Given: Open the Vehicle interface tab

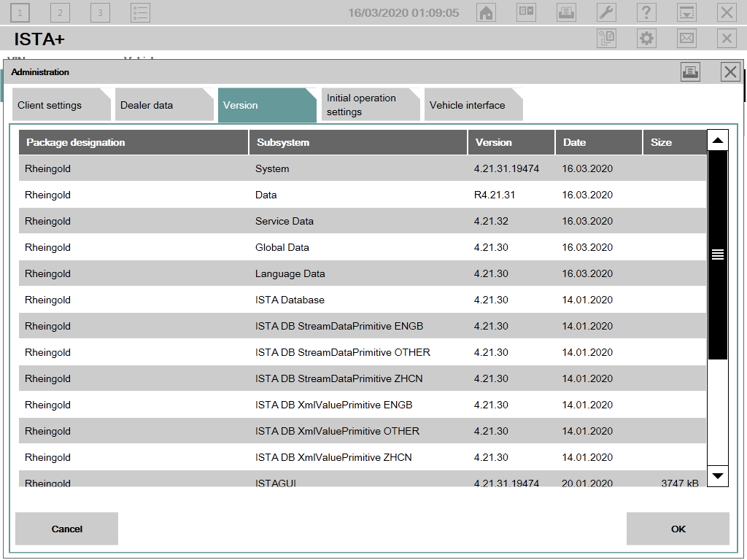Looking at the screenshot, I should pos(473,105).
